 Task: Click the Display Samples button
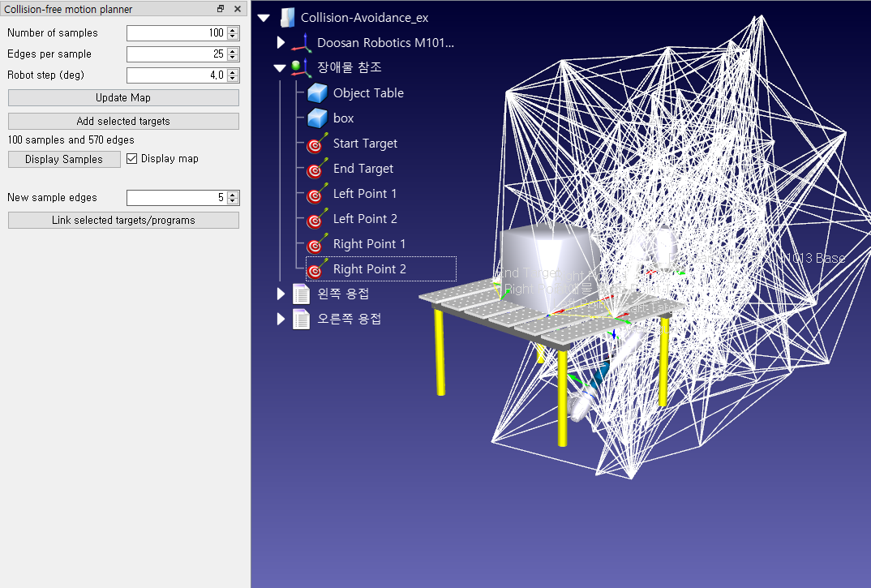coord(64,160)
